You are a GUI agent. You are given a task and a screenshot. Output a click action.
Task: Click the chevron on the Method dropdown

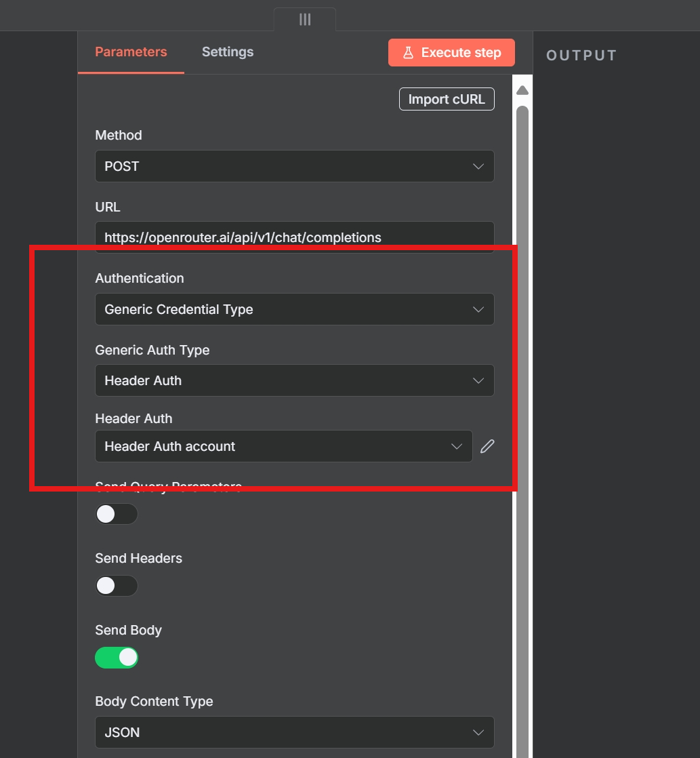pos(478,166)
